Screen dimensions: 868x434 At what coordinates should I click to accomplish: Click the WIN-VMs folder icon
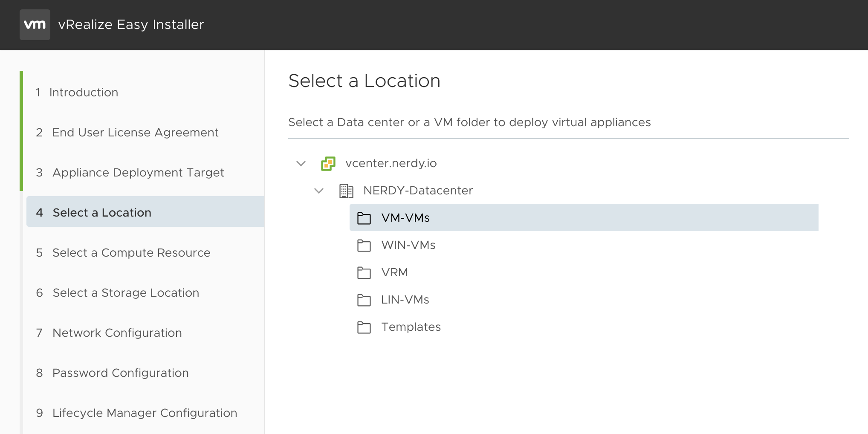pos(364,245)
